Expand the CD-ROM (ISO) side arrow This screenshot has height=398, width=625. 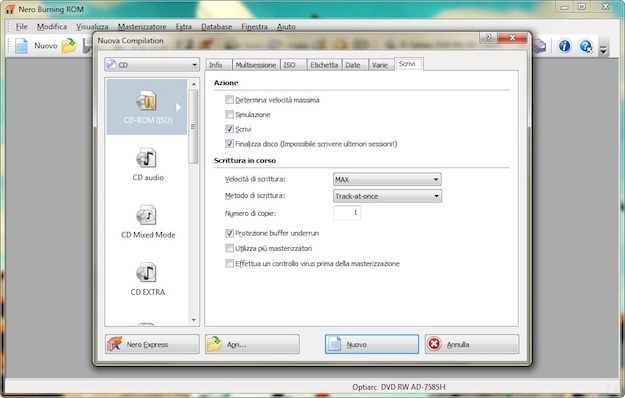[x=178, y=107]
